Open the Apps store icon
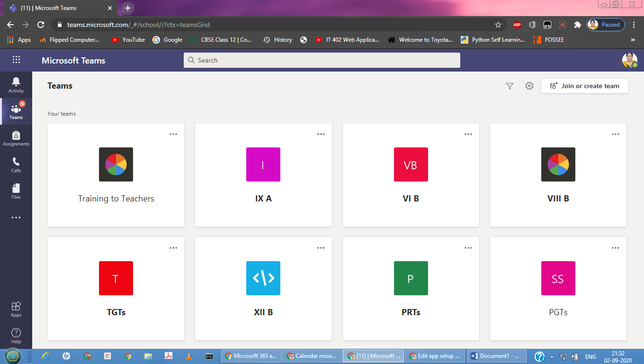 16,309
